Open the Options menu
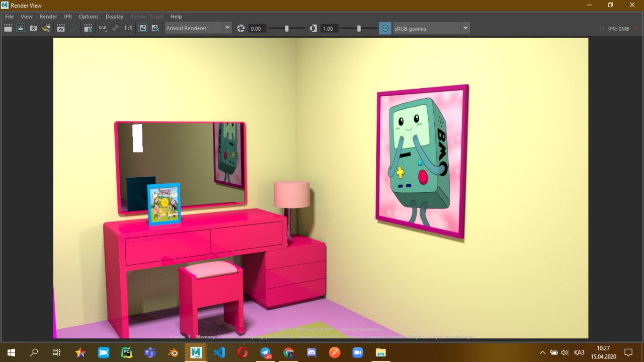The image size is (644, 362). (x=89, y=17)
